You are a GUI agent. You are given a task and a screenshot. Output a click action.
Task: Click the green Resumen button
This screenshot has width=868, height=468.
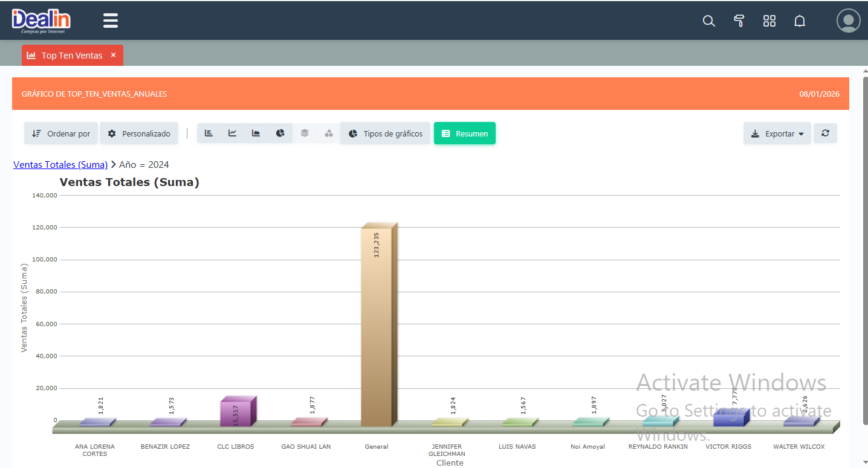pos(464,133)
